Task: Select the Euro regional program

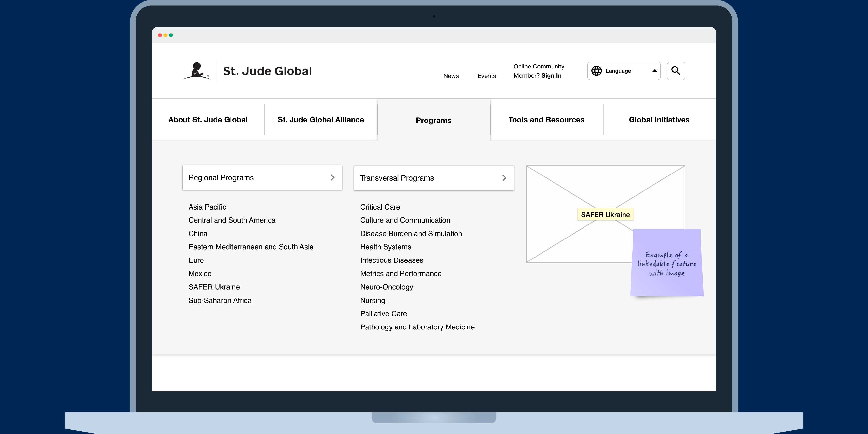Action: pos(196,260)
